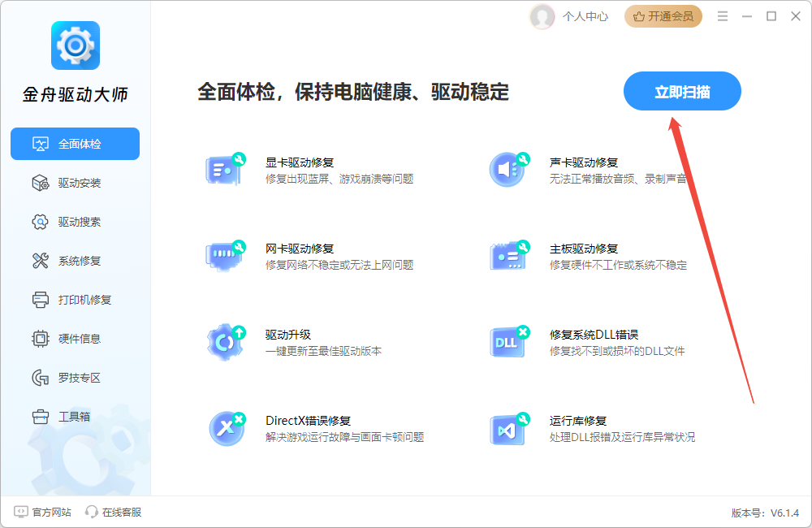Click the driver upgrade gear icon
This screenshot has width=812, height=528.
tap(224, 342)
